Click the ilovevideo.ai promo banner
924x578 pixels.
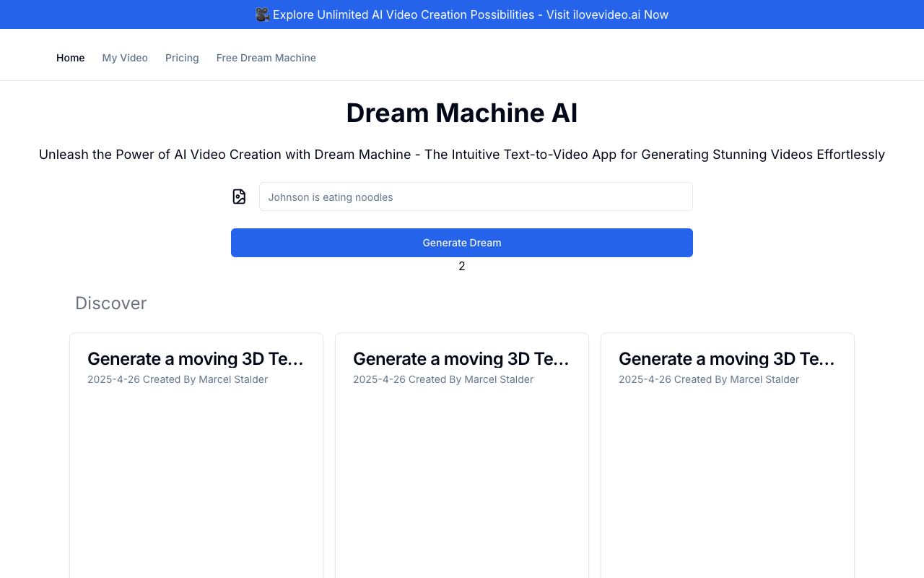click(462, 14)
